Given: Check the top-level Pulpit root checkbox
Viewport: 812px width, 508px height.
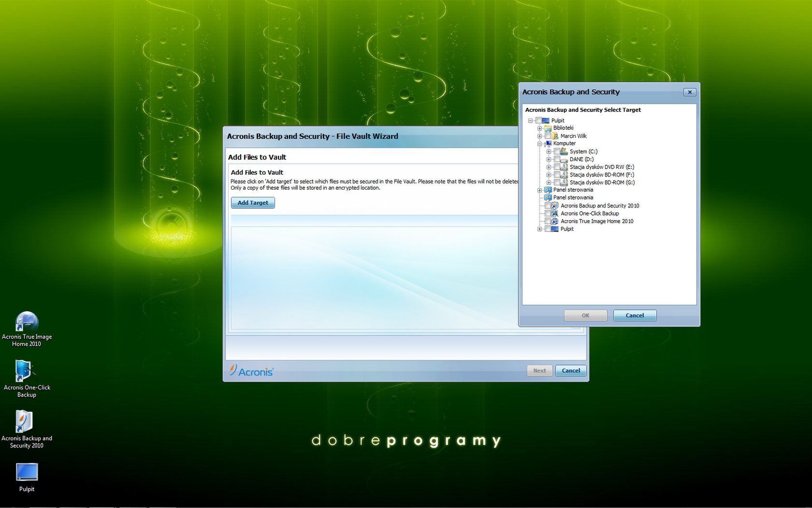Looking at the screenshot, I should 538,120.
